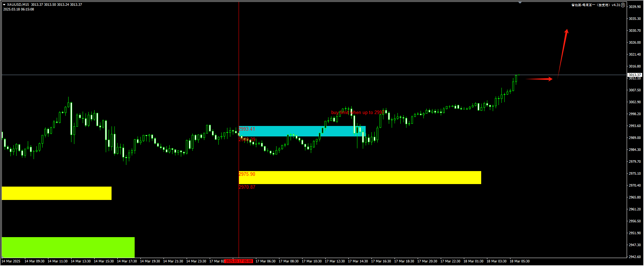Viewport: 644px width, 266px height.
Task: Select the horizontal red arrow object
Action: [x=539, y=79]
